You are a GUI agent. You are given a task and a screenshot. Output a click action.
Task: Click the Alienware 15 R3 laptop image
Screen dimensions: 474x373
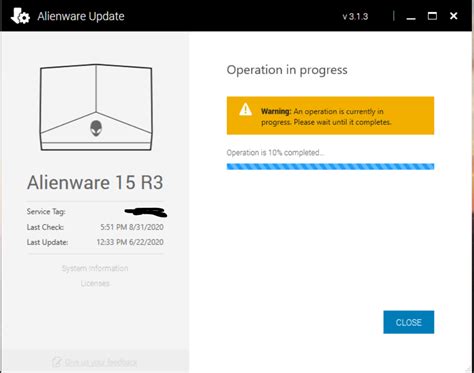pos(96,107)
